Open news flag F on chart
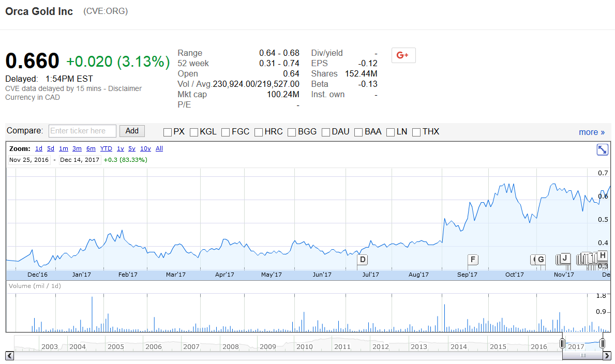Image resolution: width=615 pixels, height=364 pixels. [473, 259]
